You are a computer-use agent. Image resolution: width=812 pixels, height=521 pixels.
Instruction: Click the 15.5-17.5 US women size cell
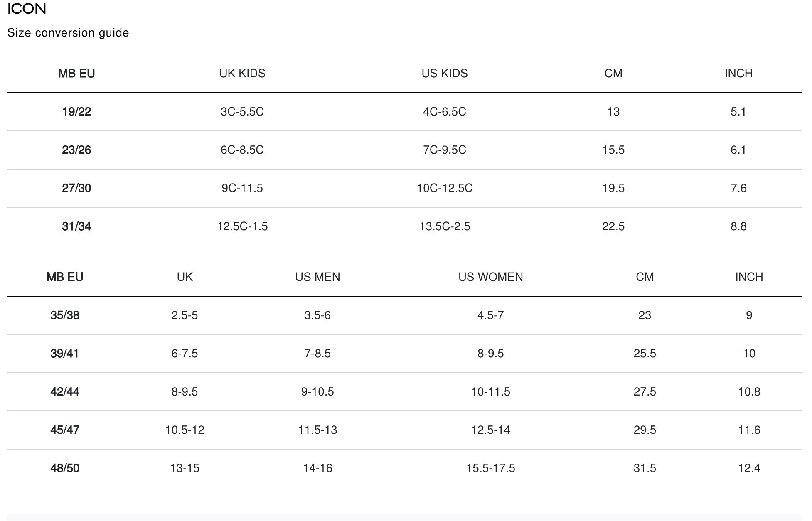pos(490,468)
